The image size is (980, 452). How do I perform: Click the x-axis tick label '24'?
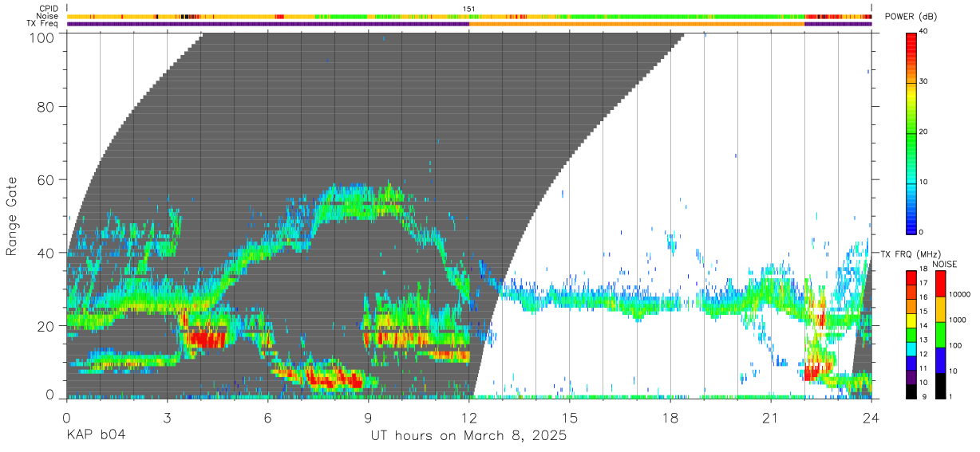871,418
